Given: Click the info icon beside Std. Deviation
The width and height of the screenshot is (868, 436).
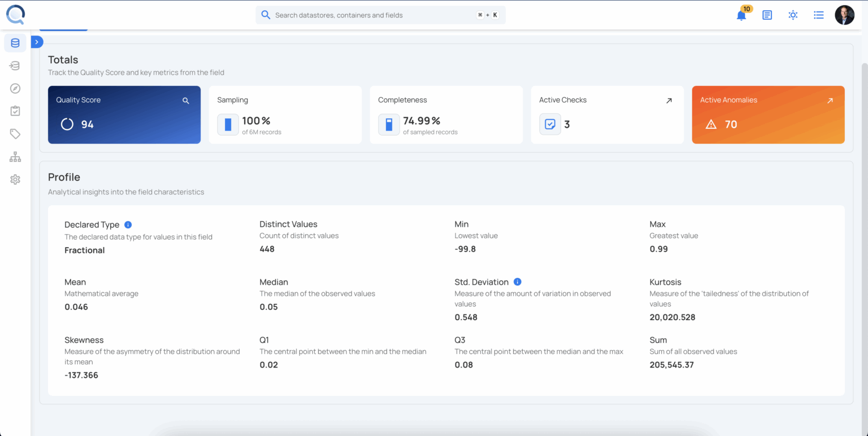Looking at the screenshot, I should [519, 282].
